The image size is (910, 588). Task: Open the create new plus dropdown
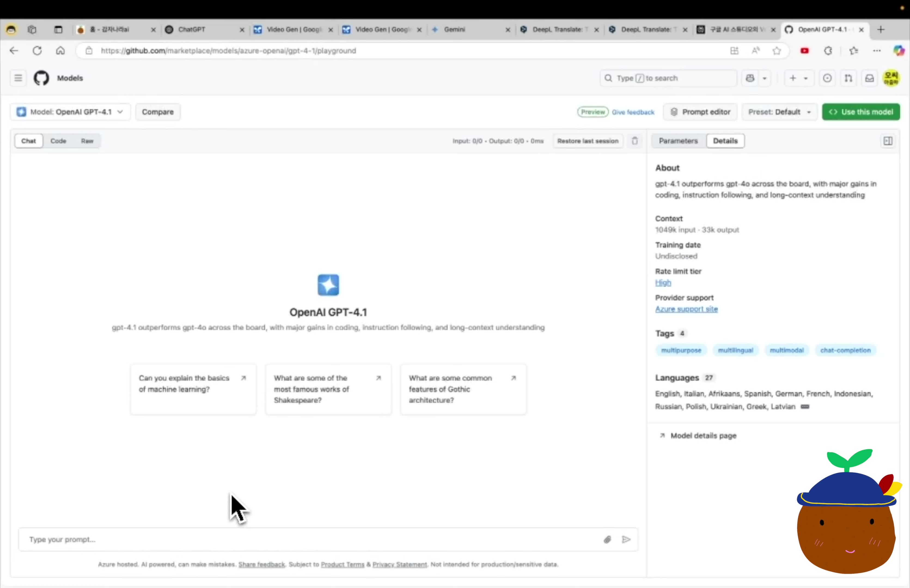(799, 78)
